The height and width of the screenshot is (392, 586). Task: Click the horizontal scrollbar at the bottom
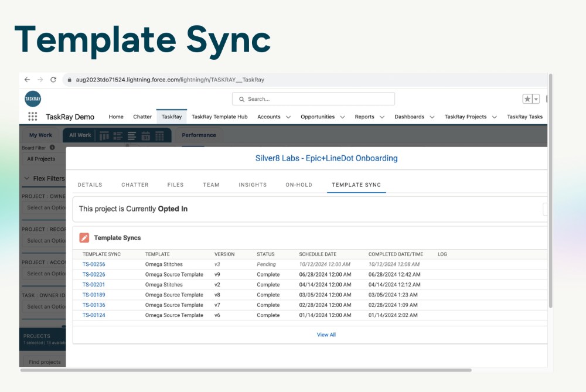246,370
